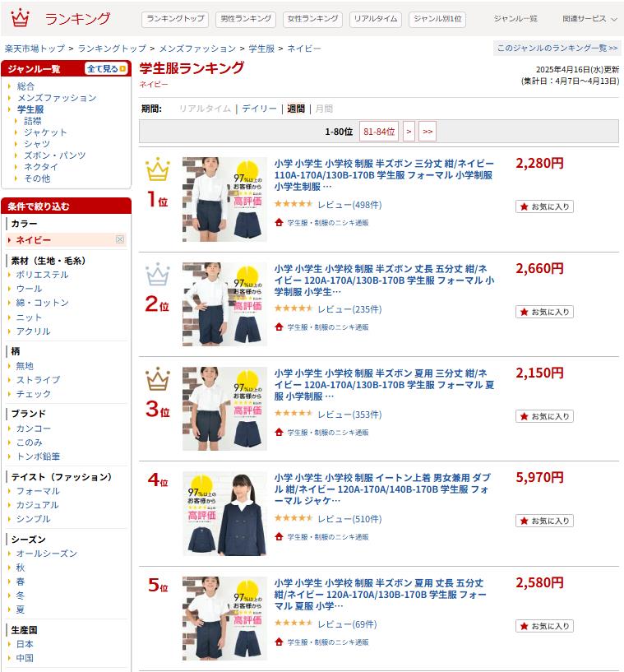Screen dimensions: 624x672
Task: Click the Rakuten ranking crown logo
Action: [x=20, y=18]
